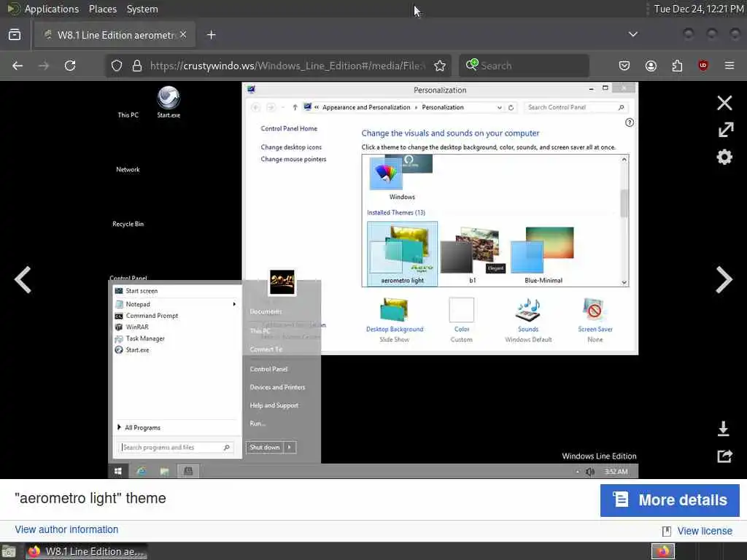Open the System menu

tap(142, 9)
